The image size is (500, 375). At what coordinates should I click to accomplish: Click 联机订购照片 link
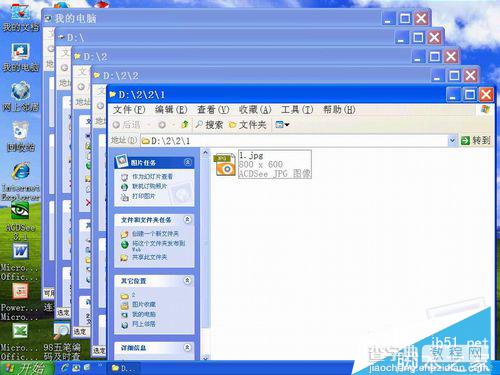pos(149,186)
